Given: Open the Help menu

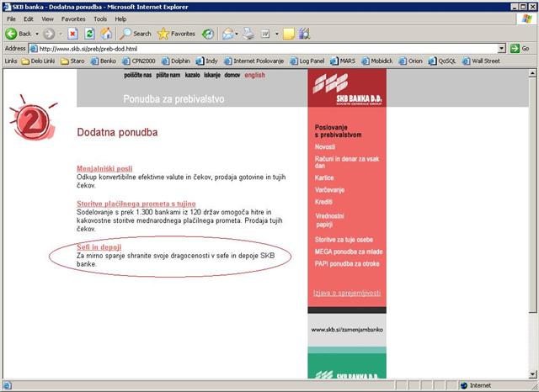Looking at the screenshot, I should pos(120,19).
